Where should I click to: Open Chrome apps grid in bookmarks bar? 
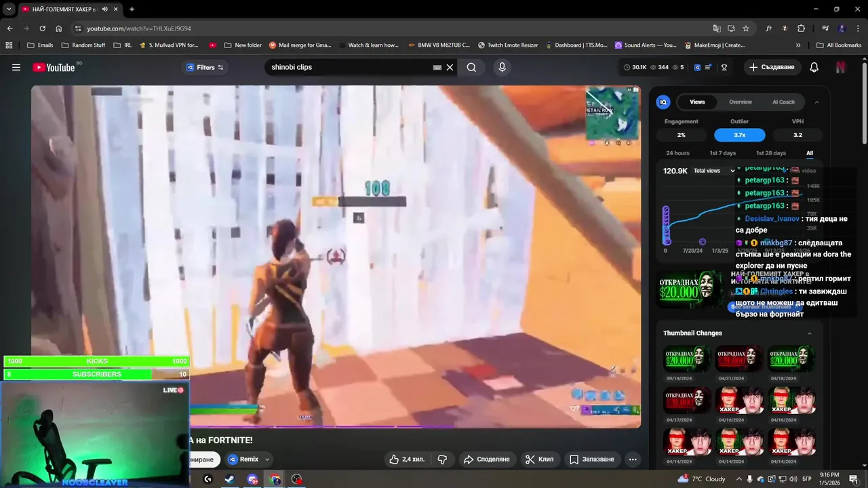[x=9, y=45]
